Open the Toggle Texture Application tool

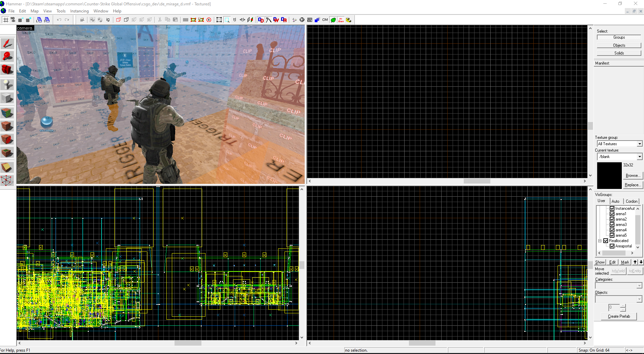click(x=7, y=113)
